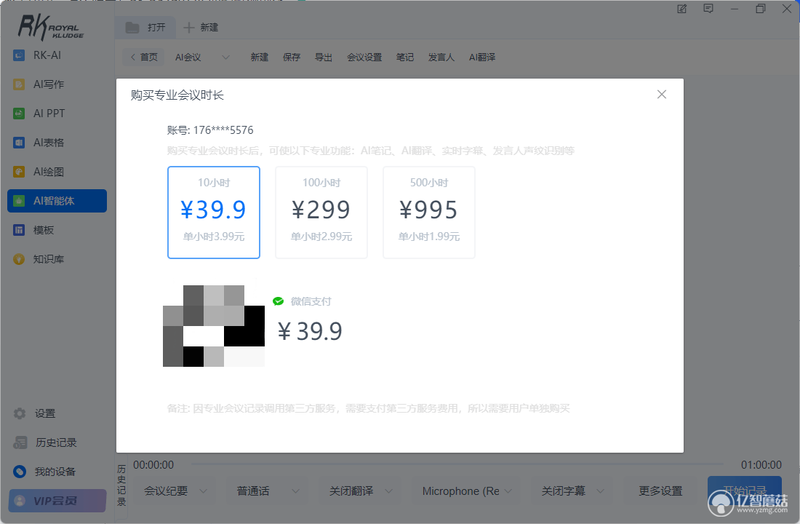Click the feedback message icon in title bar
Screen dimensions: 800x524
click(708, 9)
